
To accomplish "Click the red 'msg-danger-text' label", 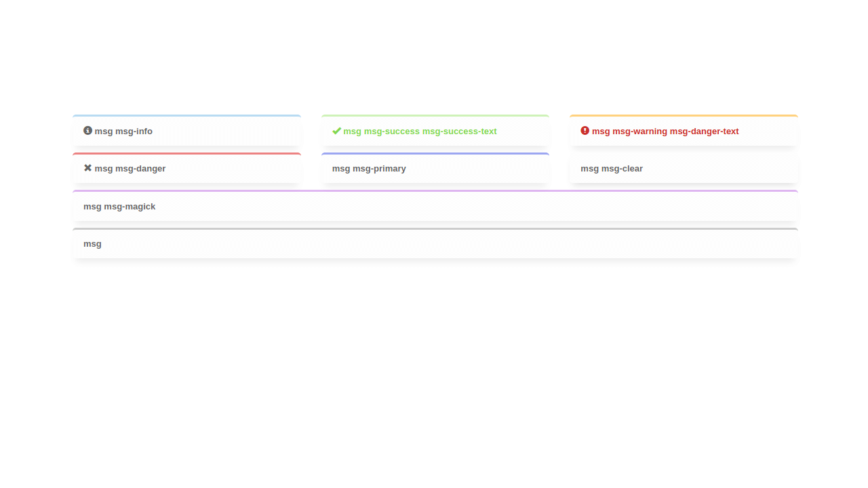I will [704, 131].
